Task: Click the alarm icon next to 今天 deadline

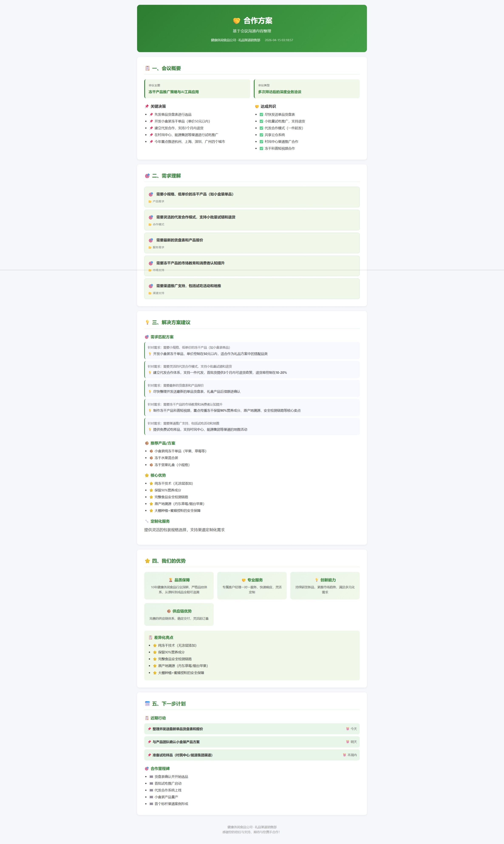Action: click(x=347, y=729)
